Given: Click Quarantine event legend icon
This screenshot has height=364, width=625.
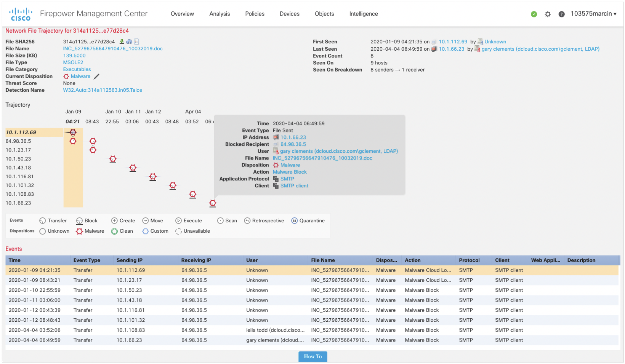Looking at the screenshot, I should pyautogui.click(x=294, y=221).
